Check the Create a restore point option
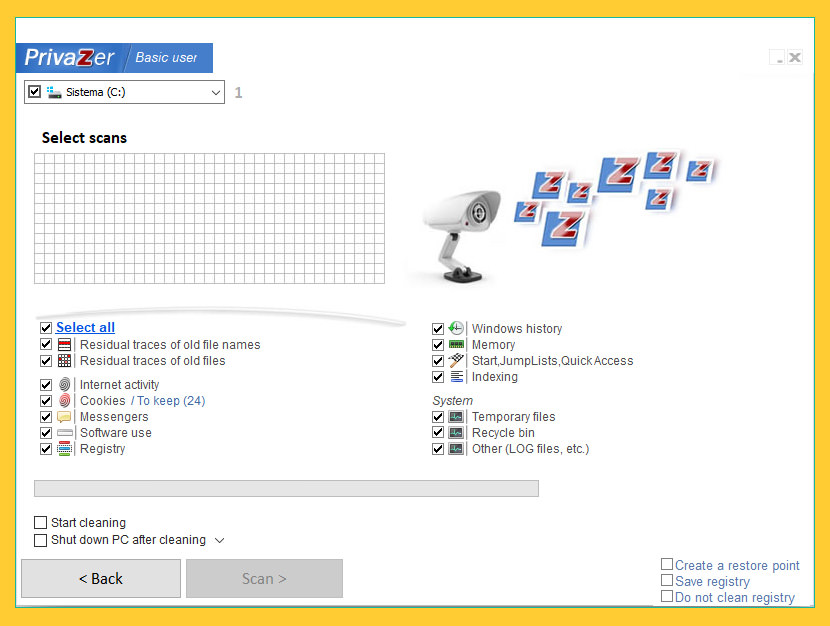830x626 pixels. (666, 564)
